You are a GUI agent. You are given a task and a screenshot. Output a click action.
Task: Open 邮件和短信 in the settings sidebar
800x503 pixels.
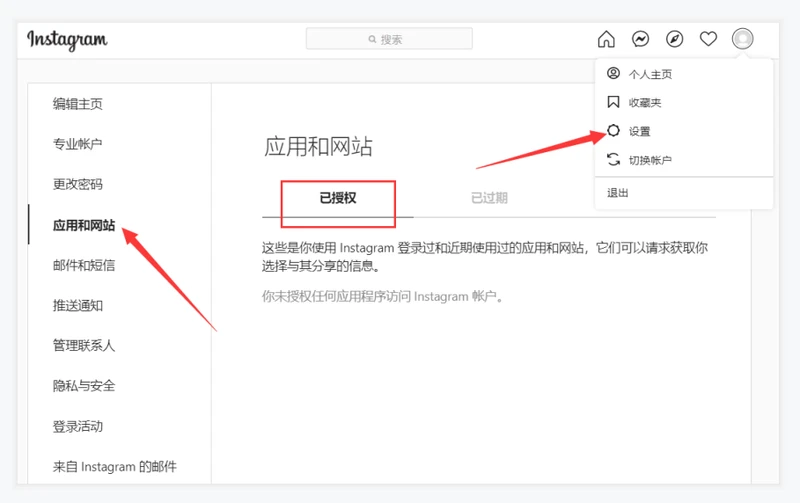pyautogui.click(x=84, y=265)
